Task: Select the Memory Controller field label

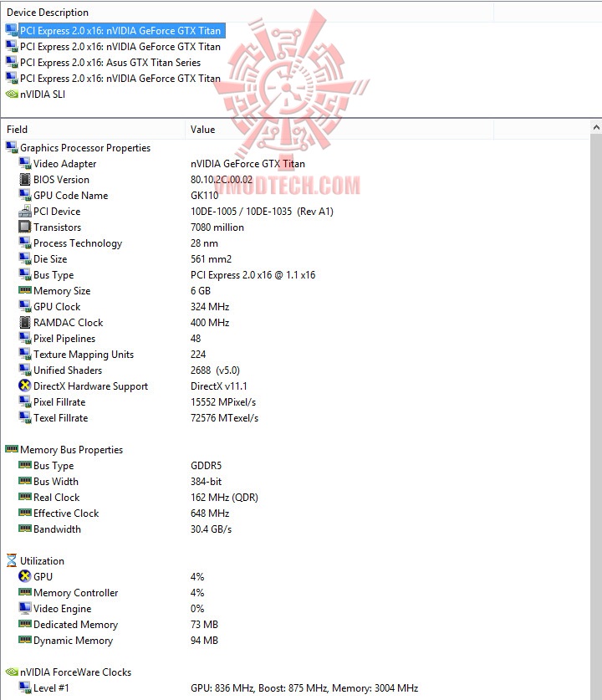Action: pyautogui.click(x=76, y=593)
